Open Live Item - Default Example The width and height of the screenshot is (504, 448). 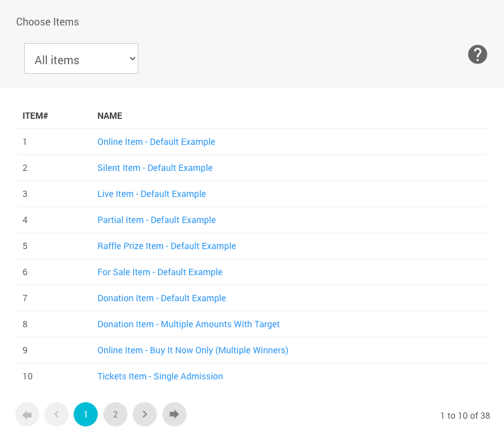tap(152, 194)
